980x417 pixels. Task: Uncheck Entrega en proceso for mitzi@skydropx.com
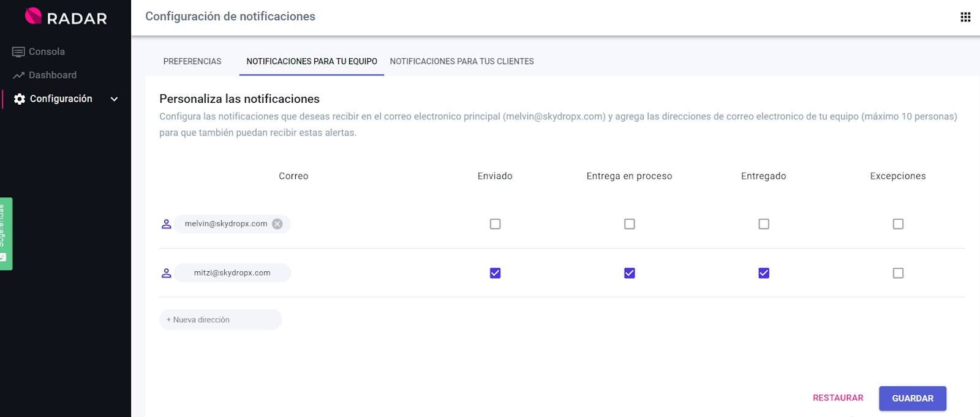(x=629, y=273)
